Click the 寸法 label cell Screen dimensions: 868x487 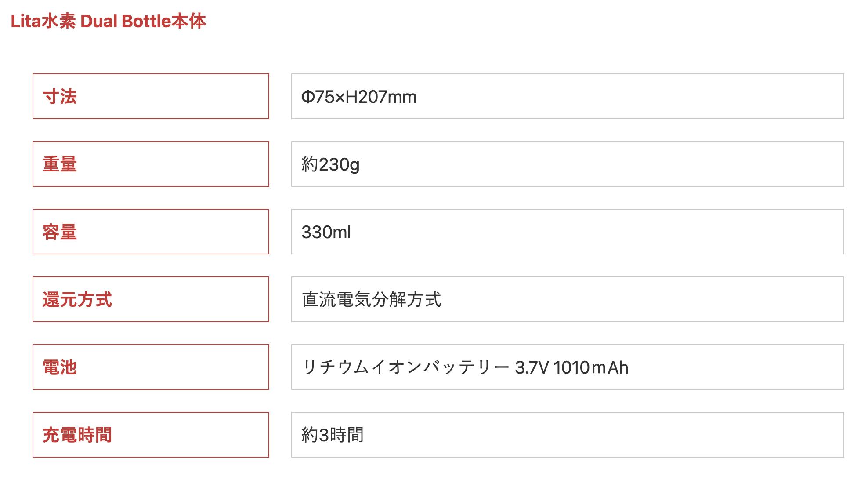point(150,96)
